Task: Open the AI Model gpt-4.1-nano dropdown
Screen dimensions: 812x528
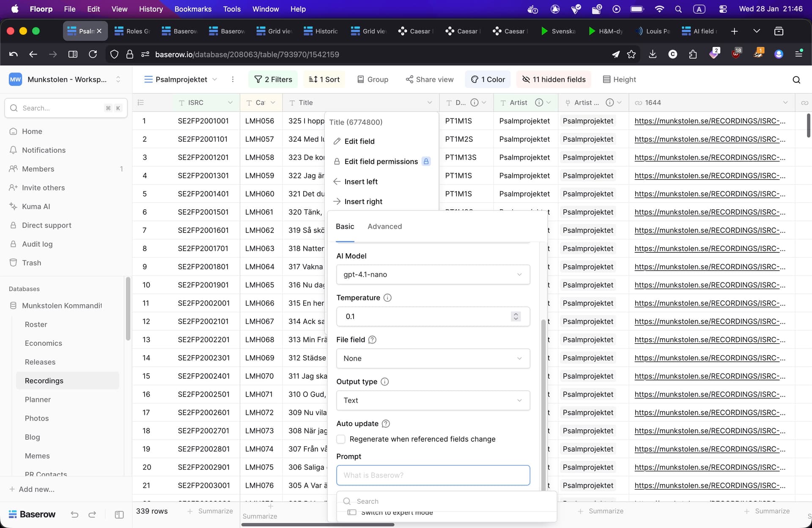Action: tap(433, 274)
